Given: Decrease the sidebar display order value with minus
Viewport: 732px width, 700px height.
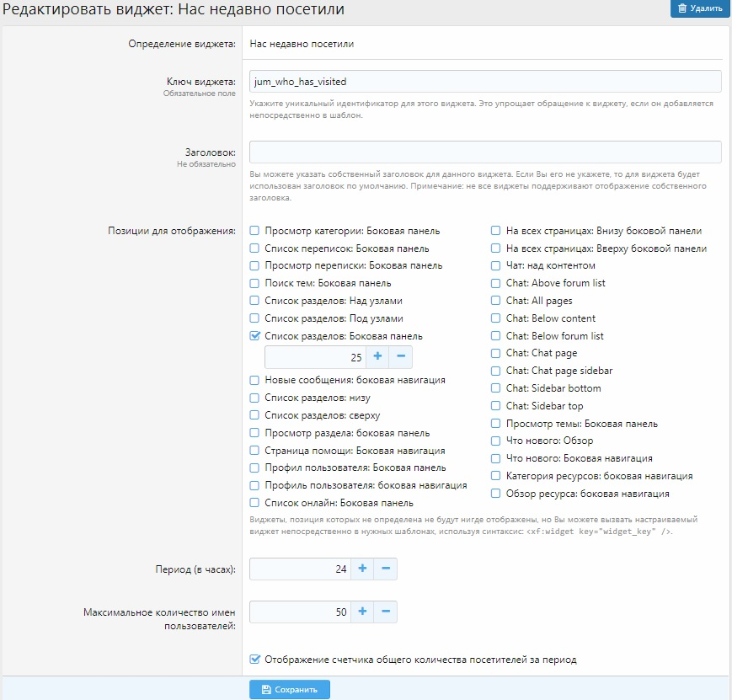Looking at the screenshot, I should click(x=401, y=357).
